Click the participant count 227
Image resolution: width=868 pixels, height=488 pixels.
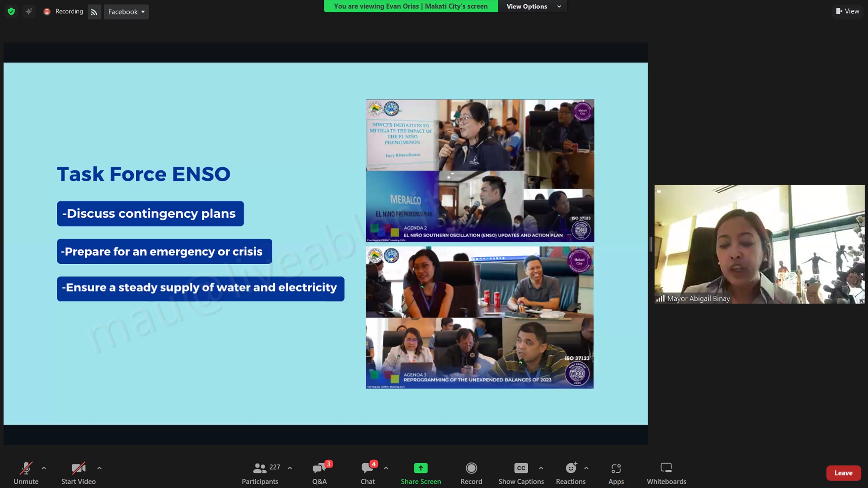click(275, 467)
